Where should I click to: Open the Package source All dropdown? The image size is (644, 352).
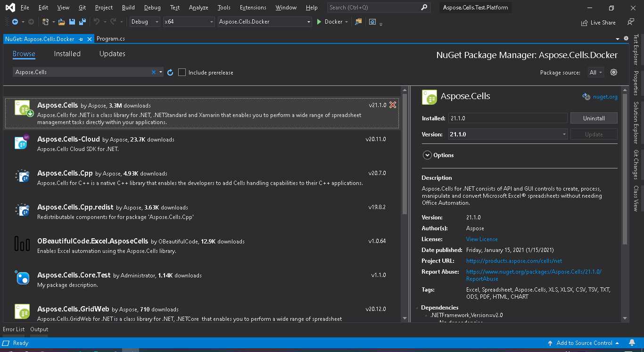click(x=595, y=73)
